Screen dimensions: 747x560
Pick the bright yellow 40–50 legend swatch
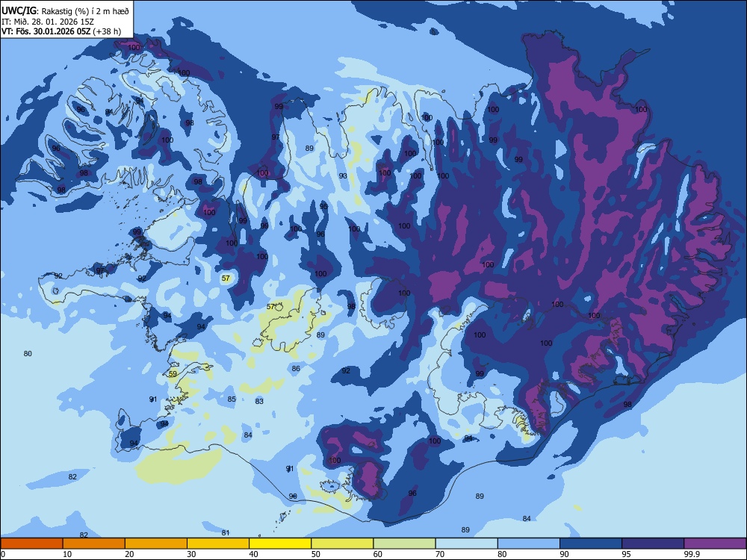(x=280, y=544)
